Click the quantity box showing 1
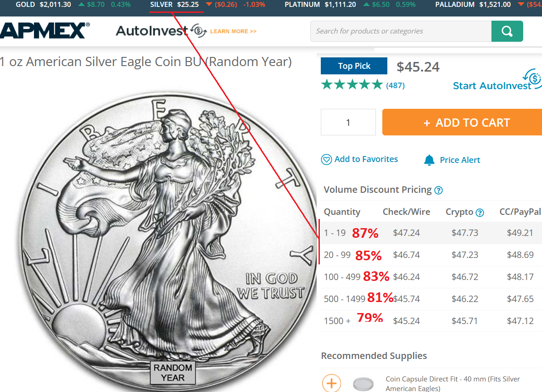This screenshot has width=542, height=392. point(348,123)
